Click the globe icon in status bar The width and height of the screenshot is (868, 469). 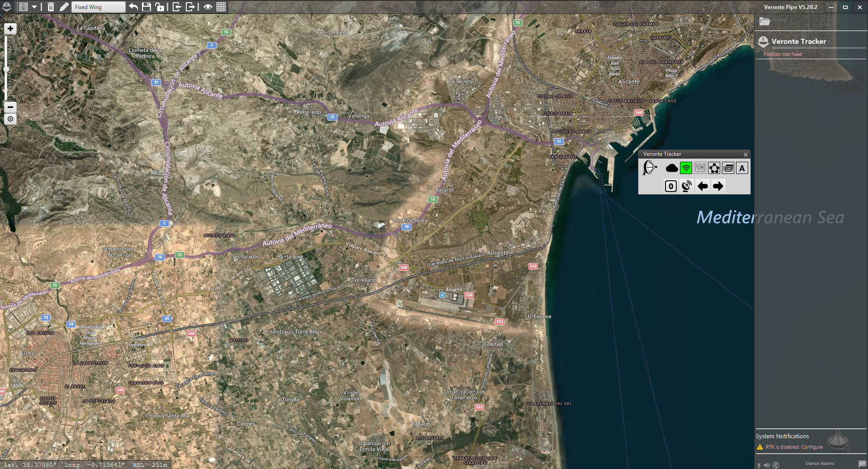[776, 465]
